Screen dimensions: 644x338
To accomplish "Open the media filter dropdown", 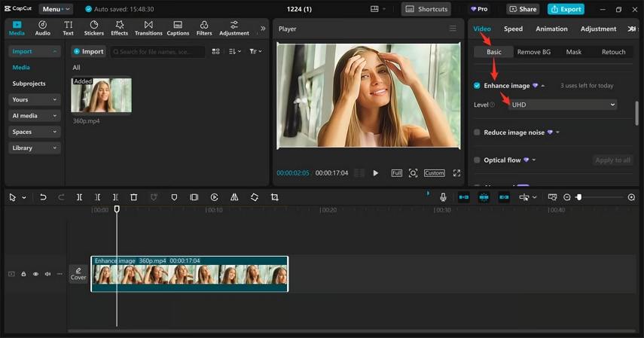I will tap(255, 51).
